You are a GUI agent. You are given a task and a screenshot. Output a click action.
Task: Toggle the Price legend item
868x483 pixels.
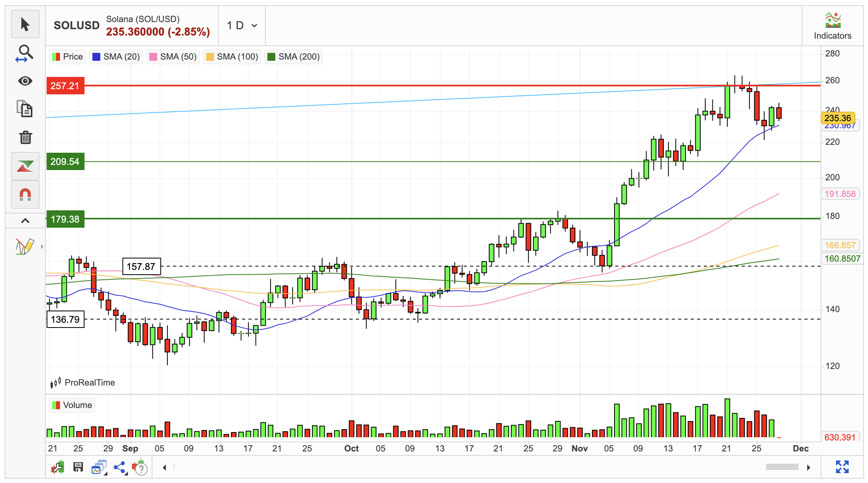coord(68,57)
